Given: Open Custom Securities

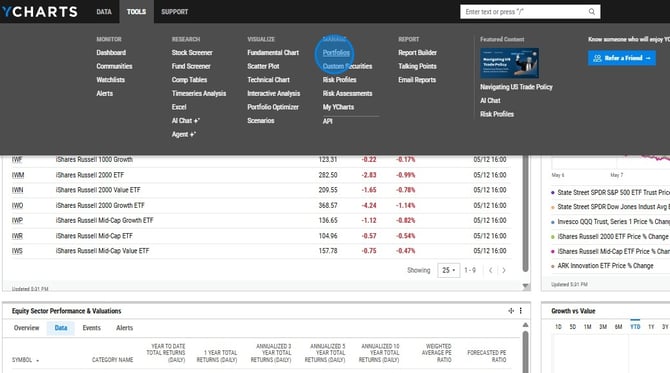Looking at the screenshot, I should [x=347, y=66].
